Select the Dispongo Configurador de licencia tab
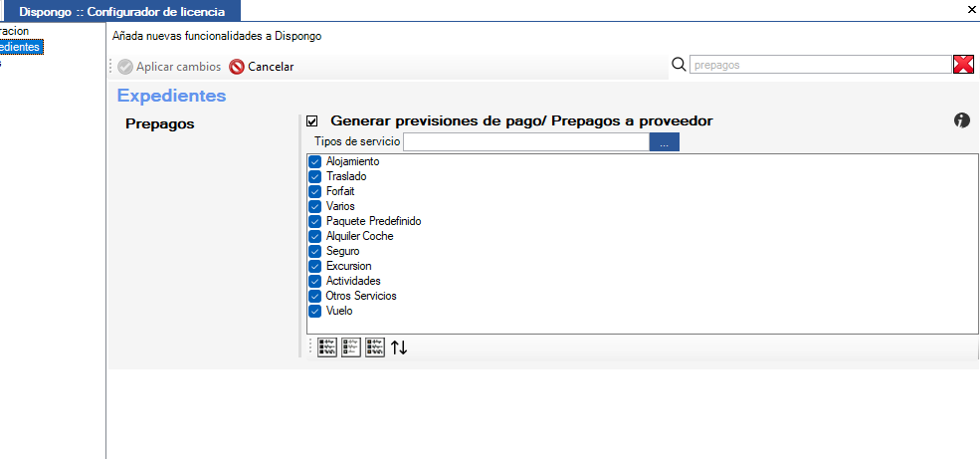 point(121,11)
